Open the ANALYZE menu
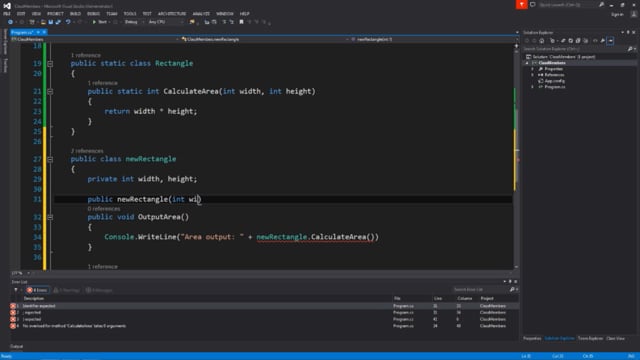Screen dimensions: 640x360 pyautogui.click(x=201, y=13)
